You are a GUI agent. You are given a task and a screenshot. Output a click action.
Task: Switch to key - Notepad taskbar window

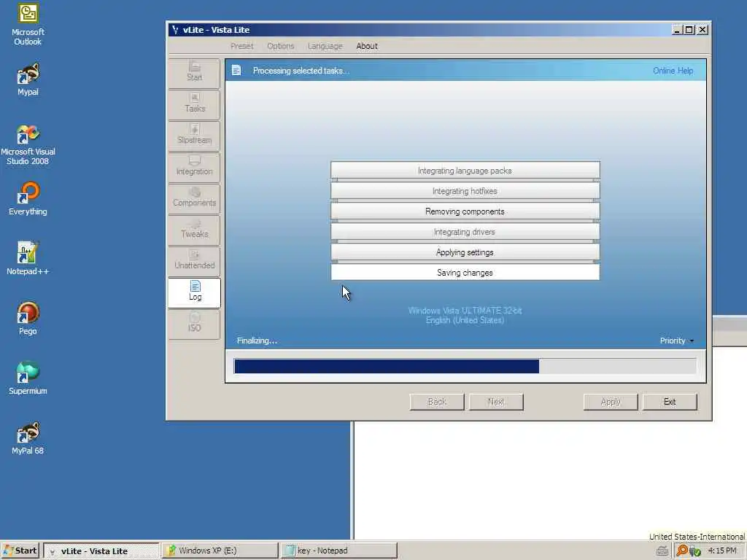coord(338,551)
